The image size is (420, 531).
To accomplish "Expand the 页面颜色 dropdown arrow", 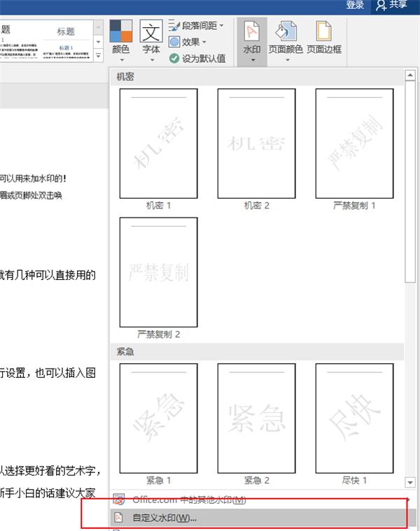I will tap(288, 60).
